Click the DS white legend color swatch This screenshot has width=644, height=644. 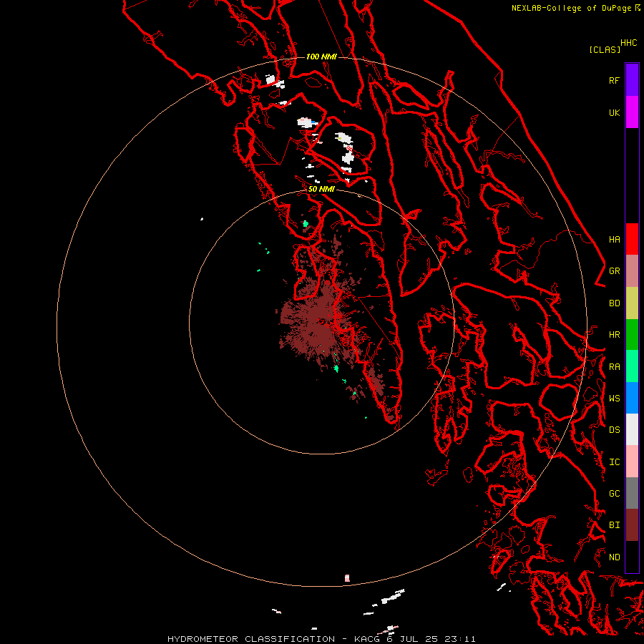632,429
